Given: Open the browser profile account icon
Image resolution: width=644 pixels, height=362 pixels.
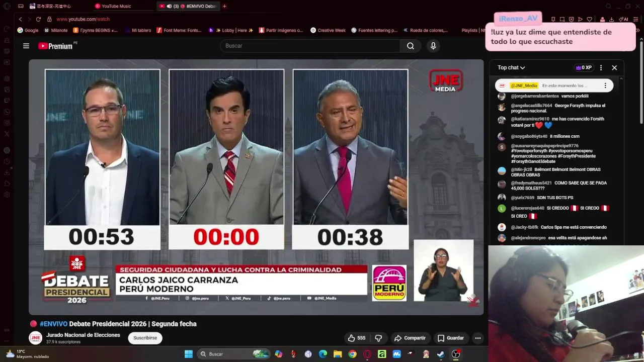Looking at the screenshot, I should click(602, 19).
